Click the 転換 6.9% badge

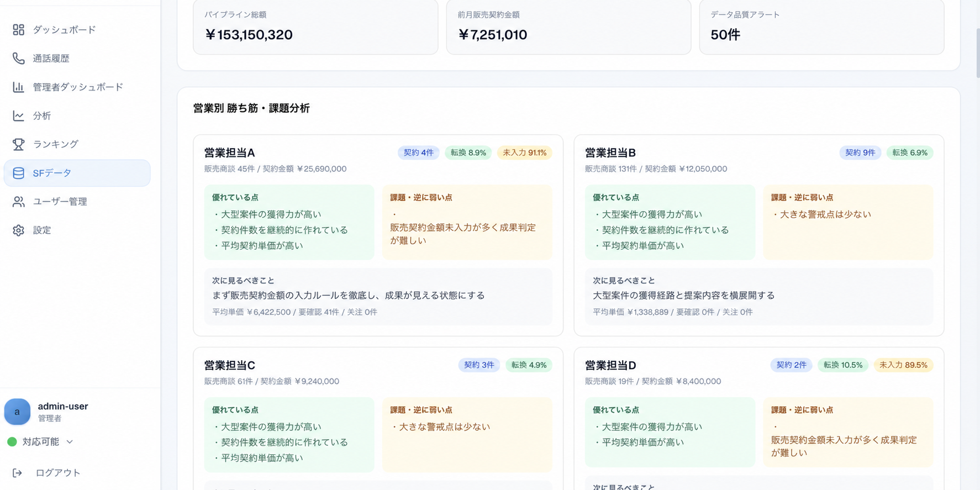click(x=910, y=152)
